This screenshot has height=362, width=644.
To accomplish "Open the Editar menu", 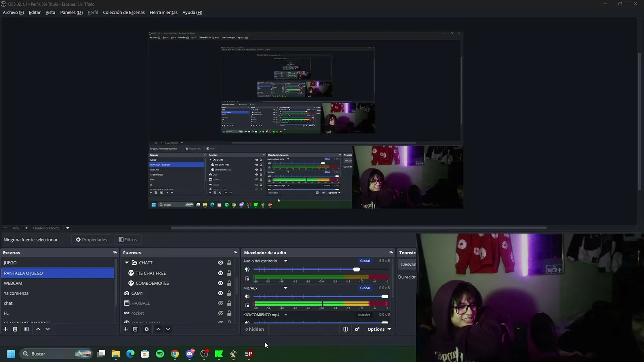I will tap(35, 12).
